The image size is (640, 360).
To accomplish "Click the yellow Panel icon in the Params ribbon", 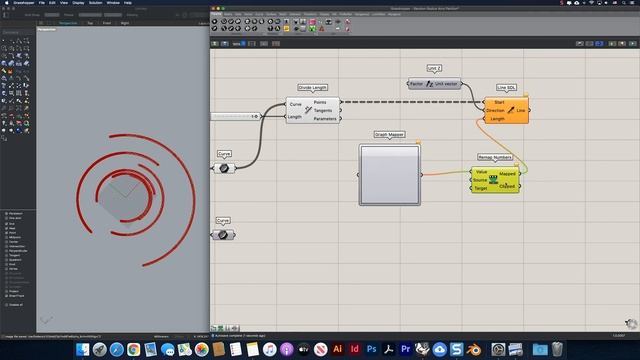I will 287,29.
